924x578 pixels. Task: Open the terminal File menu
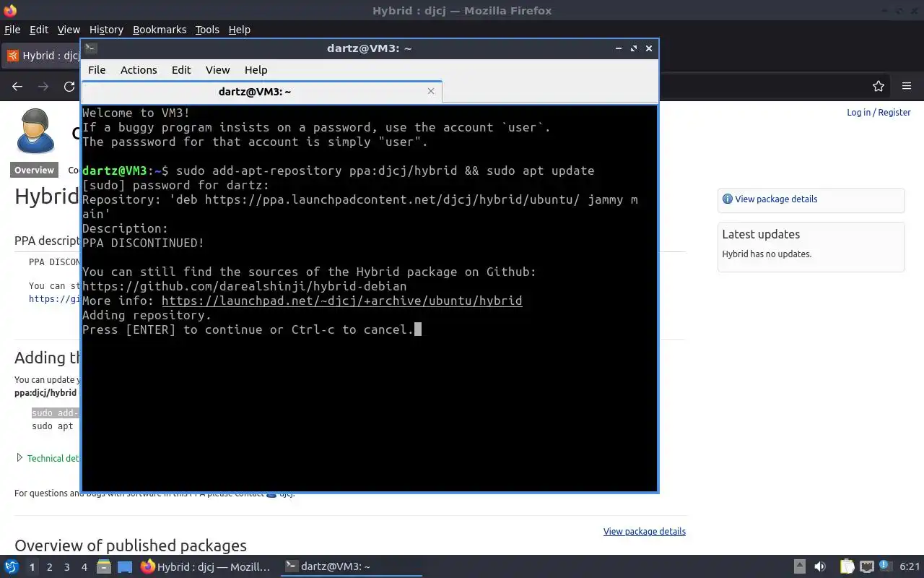tap(97, 70)
